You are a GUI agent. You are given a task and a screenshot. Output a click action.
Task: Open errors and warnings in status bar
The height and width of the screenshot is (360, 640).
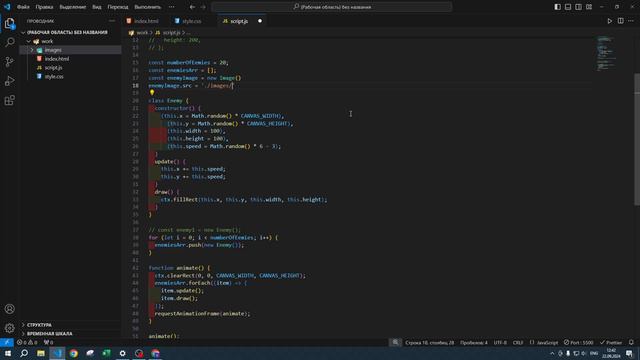(x=27, y=342)
